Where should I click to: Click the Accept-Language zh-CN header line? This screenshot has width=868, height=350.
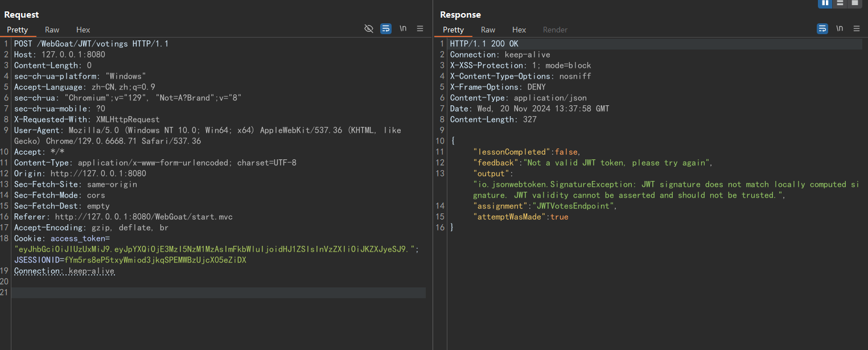(85, 87)
